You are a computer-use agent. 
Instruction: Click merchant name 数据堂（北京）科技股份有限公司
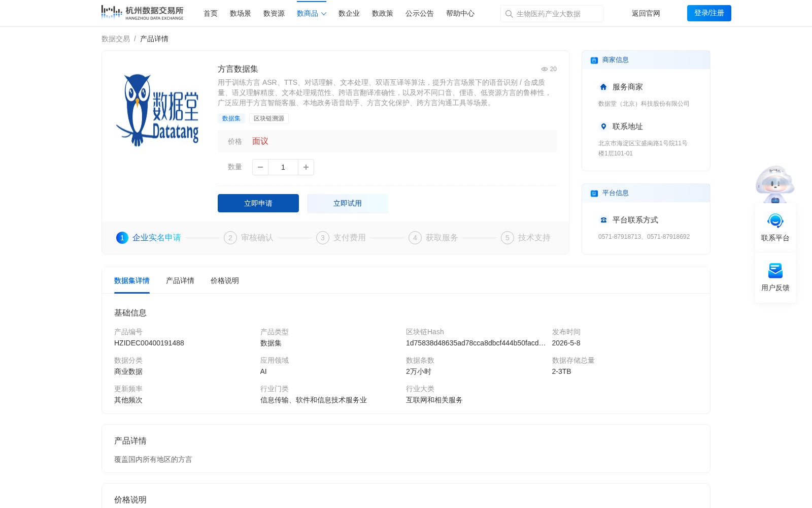click(644, 104)
